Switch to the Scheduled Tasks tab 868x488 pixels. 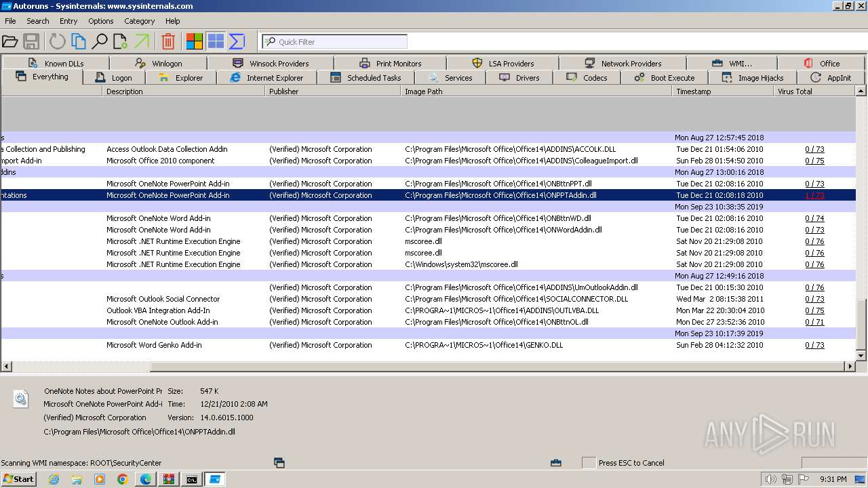pyautogui.click(x=366, y=77)
